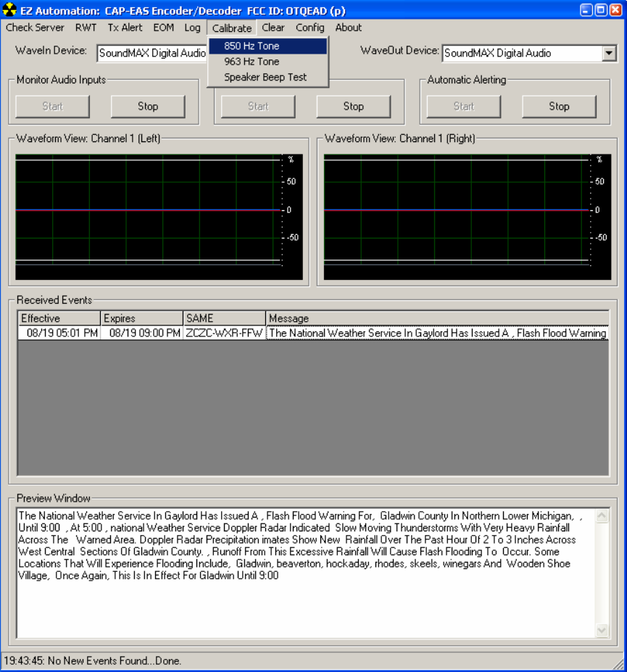The width and height of the screenshot is (627, 672).
Task: Click the Preview Window scroll down arrow
Action: tap(602, 630)
